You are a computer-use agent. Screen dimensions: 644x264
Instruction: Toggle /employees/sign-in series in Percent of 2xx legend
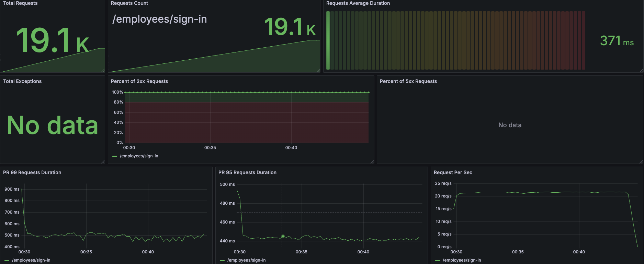click(139, 156)
